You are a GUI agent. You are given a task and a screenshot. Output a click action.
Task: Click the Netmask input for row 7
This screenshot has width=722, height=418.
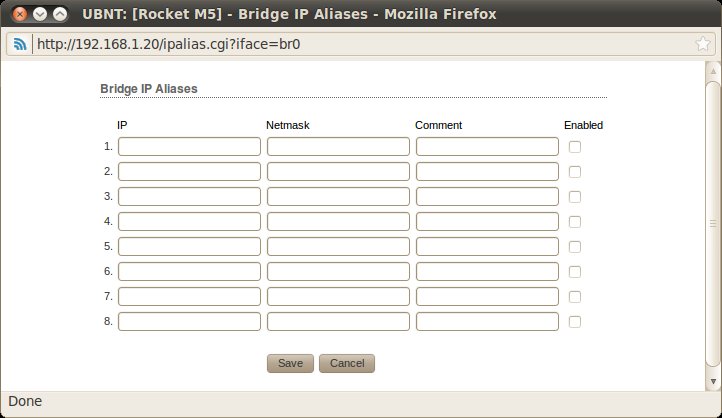[x=338, y=297]
